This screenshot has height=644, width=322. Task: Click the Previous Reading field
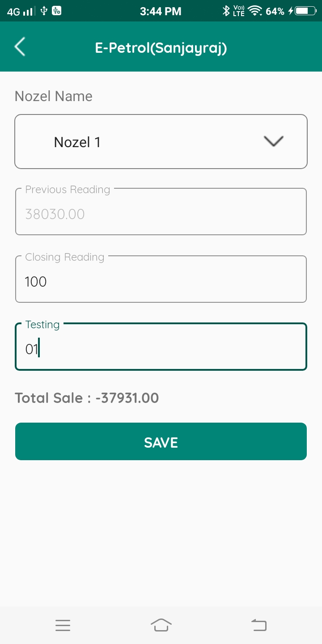tap(161, 213)
